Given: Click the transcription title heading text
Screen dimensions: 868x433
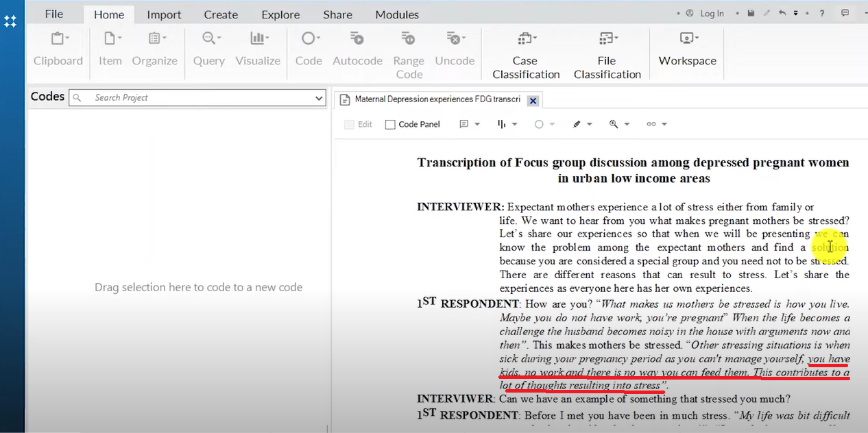Looking at the screenshot, I should click(633, 171).
